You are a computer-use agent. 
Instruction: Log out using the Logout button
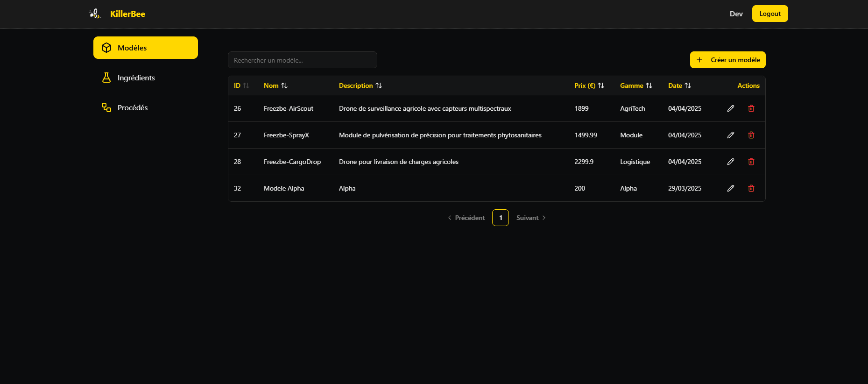[x=769, y=14]
